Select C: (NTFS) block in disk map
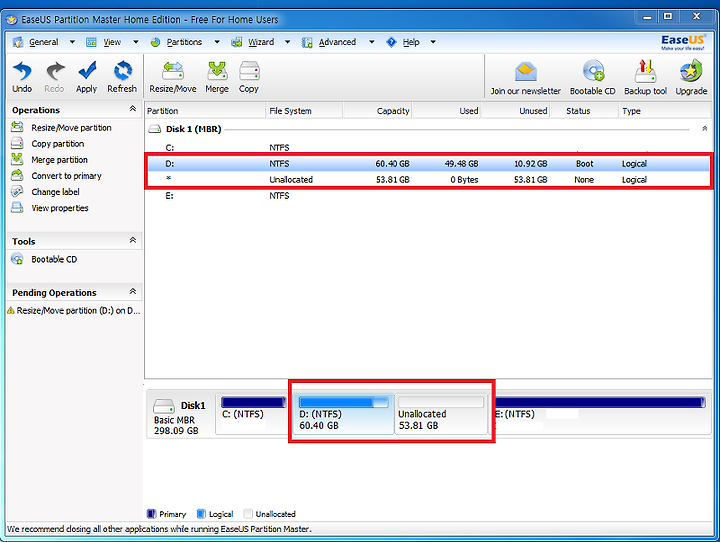Viewport: 720px width, 542px height. (x=253, y=414)
